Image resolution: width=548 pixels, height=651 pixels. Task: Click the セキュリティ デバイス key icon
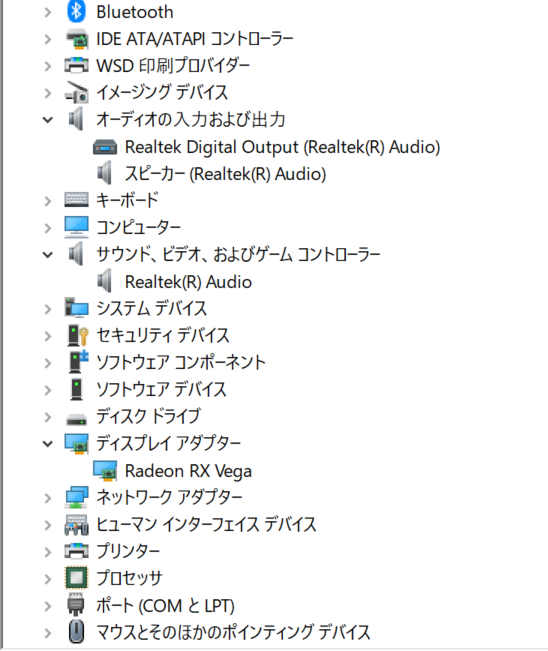pyautogui.click(x=78, y=335)
